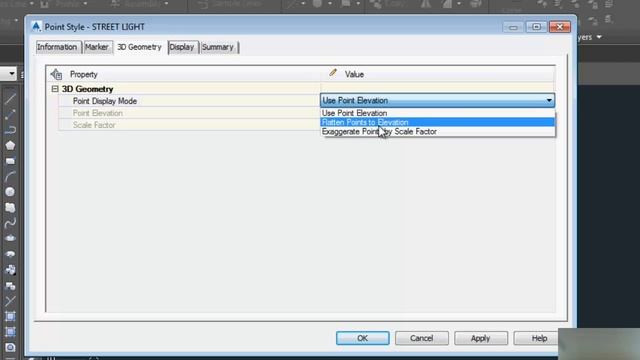The height and width of the screenshot is (360, 640).
Task: Switch to the Information tab
Action: point(57,47)
